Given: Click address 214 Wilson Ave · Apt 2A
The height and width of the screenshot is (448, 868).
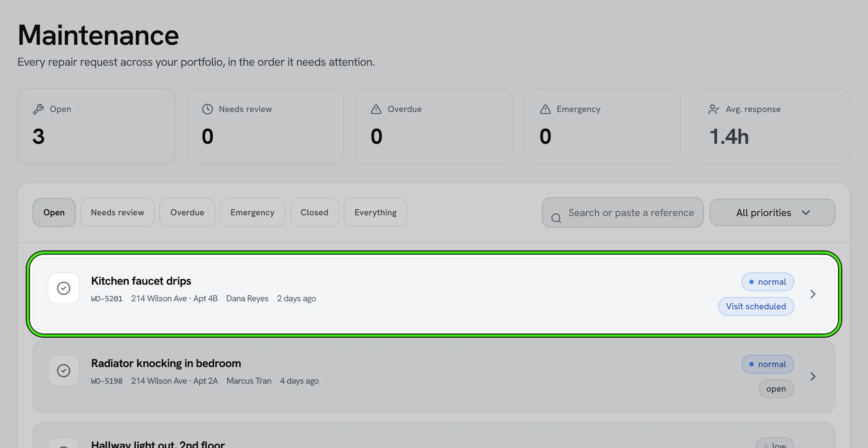Looking at the screenshot, I should 174,381.
